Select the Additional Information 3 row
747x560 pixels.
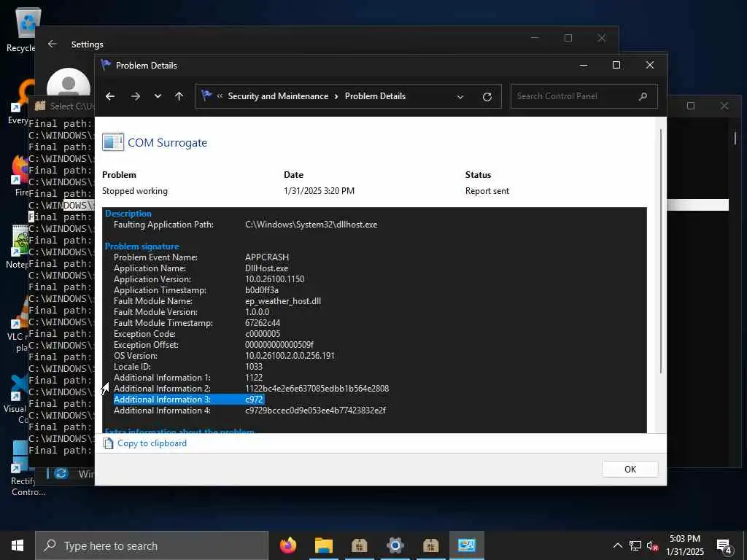189,400
